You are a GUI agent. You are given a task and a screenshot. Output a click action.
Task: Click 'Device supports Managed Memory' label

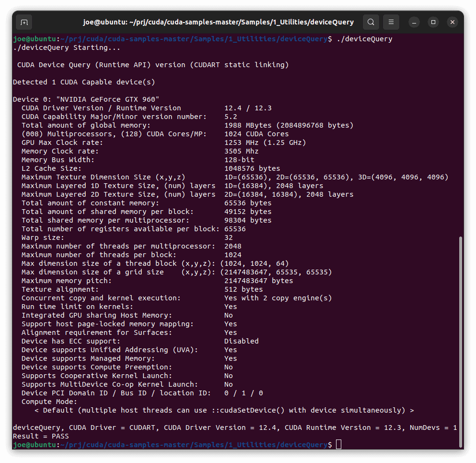88,358
